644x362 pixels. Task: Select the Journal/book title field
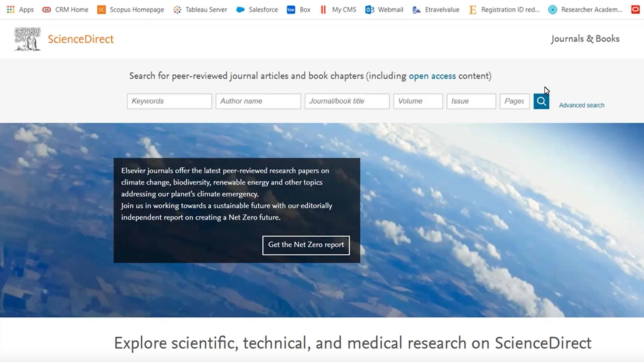pos(347,101)
